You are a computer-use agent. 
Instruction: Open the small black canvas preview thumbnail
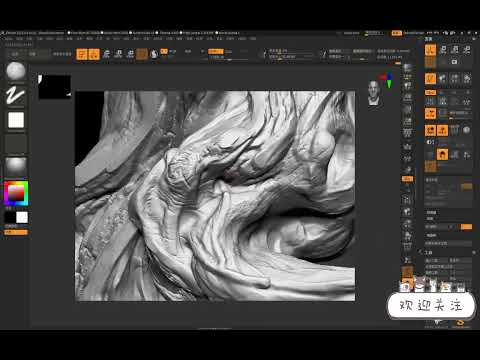[55, 87]
